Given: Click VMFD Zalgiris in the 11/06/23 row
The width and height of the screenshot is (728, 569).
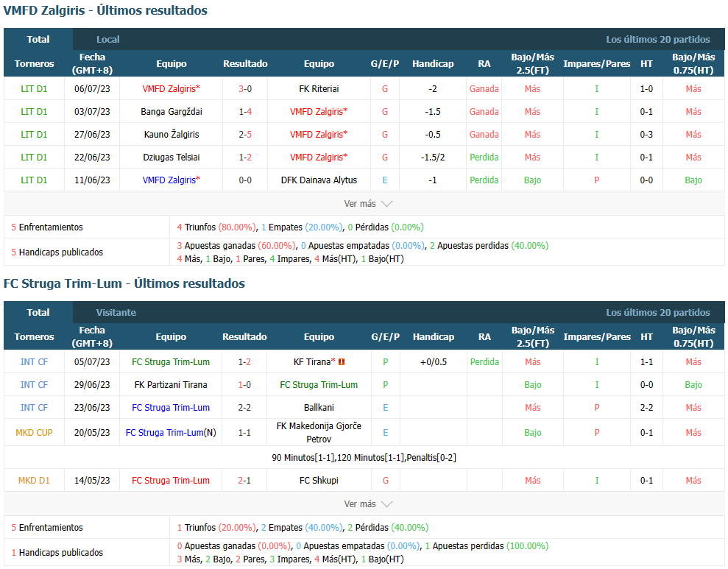Looking at the screenshot, I should [x=171, y=180].
